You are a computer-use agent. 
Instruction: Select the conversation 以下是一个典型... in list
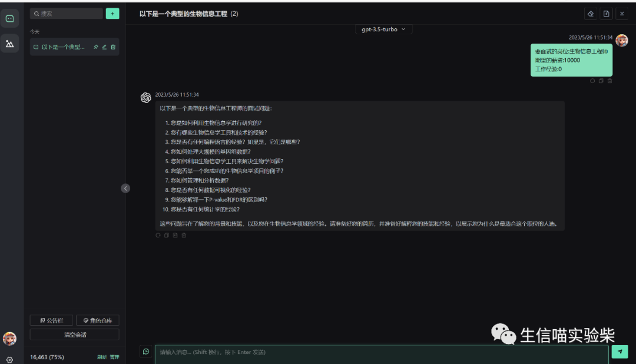coord(62,47)
